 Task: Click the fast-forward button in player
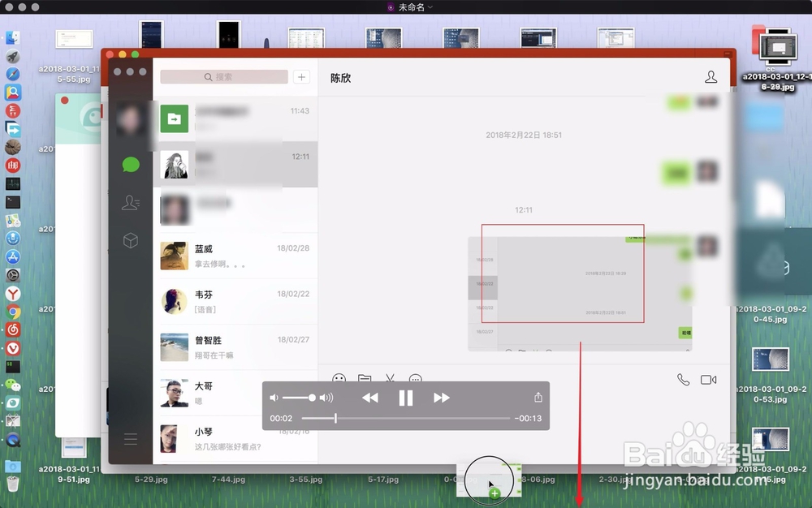pyautogui.click(x=441, y=398)
